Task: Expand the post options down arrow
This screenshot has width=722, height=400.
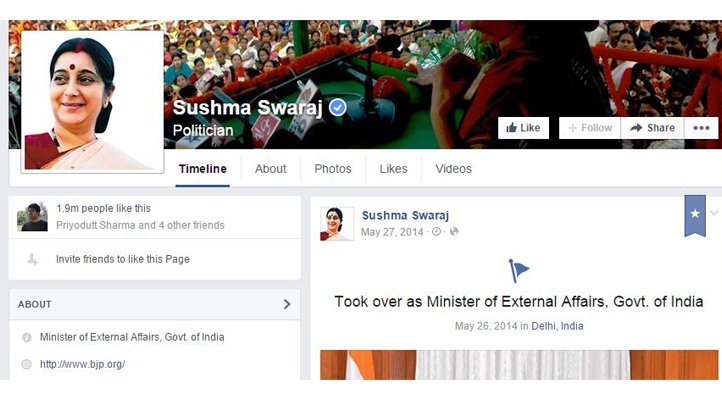Action: click(x=714, y=213)
